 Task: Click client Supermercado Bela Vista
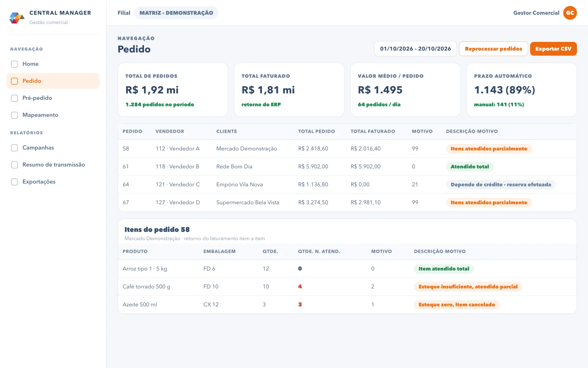point(248,202)
